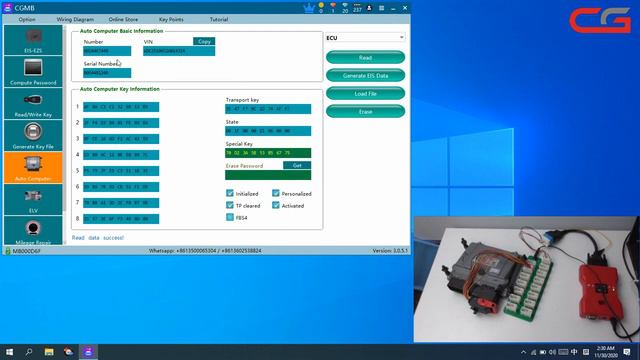Open the Read/Write Key tool
Viewport: 640px width, 360px height.
coord(33,104)
